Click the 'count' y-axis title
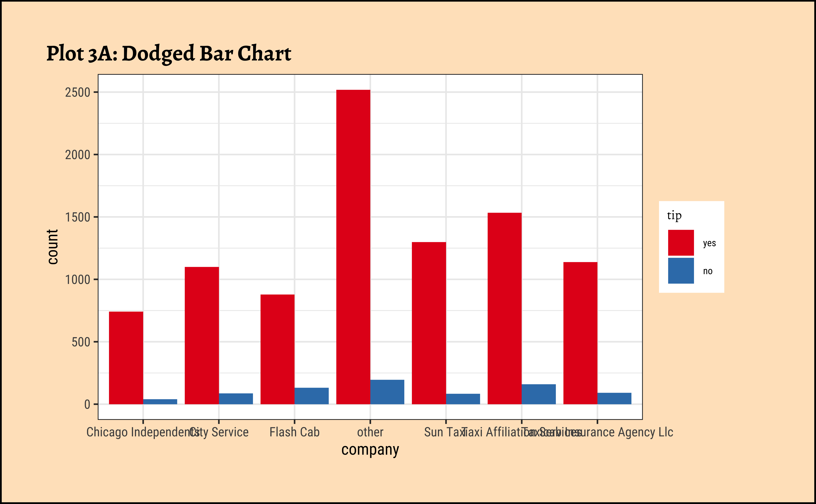The height and width of the screenshot is (504, 816). coord(52,247)
